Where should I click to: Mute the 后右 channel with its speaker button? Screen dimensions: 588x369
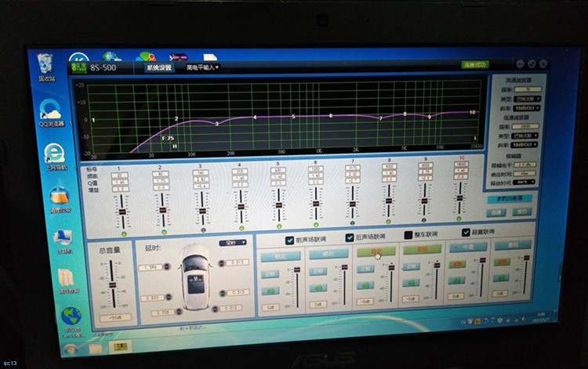[411, 283]
